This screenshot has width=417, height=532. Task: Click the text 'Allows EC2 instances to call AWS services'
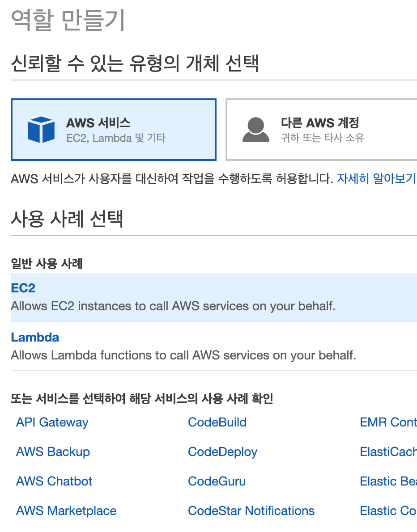[x=129, y=306]
